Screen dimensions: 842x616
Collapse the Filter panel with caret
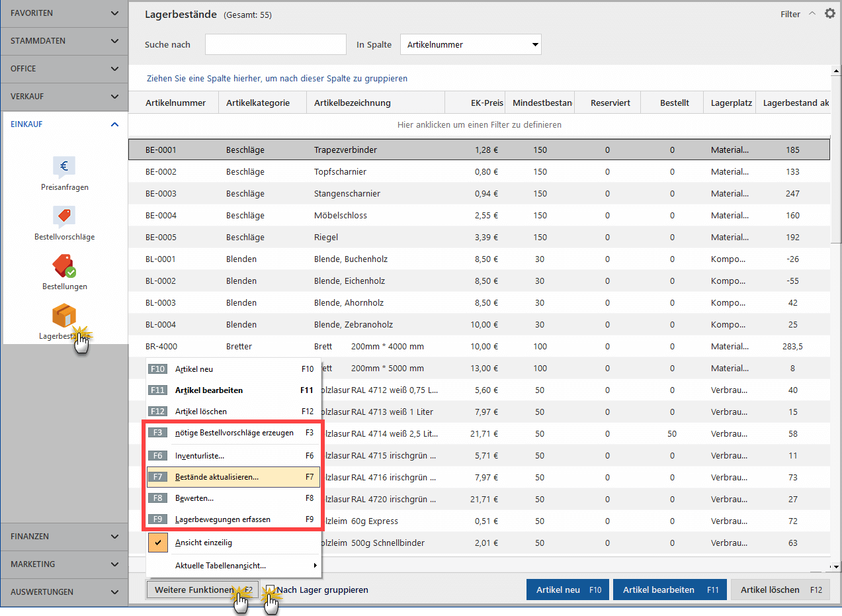pos(812,14)
